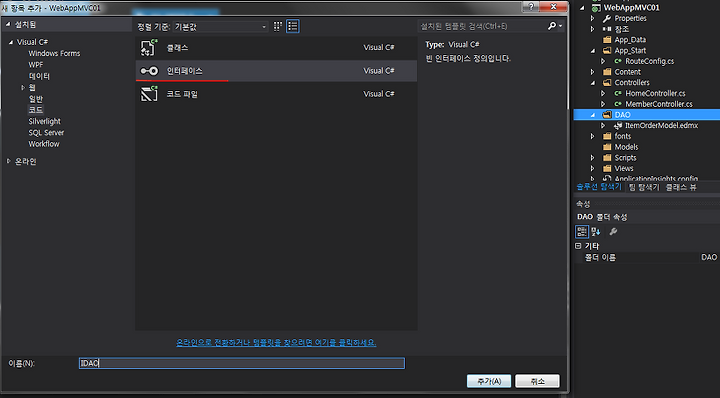This screenshot has width=720, height=398.
Task: Select 데이터 category
Action: [39, 76]
